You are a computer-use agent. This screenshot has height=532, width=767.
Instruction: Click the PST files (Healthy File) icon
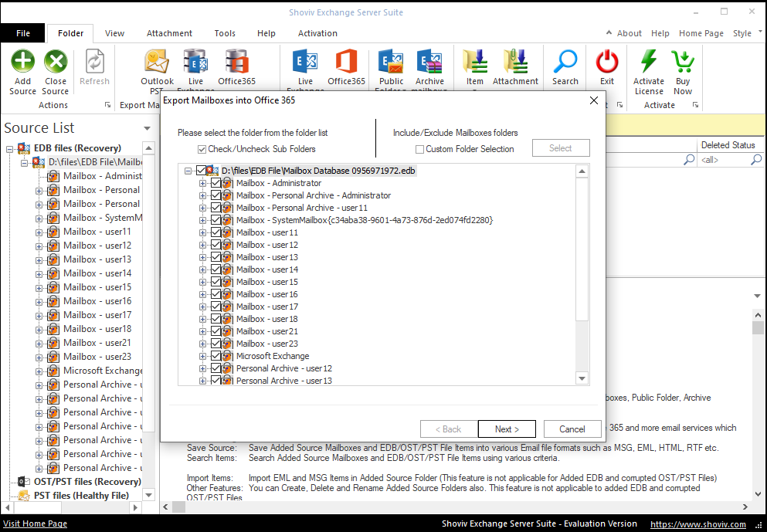[24, 496]
